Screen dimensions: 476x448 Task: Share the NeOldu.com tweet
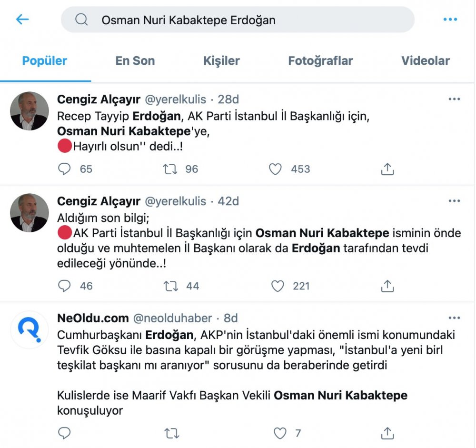coord(387,433)
